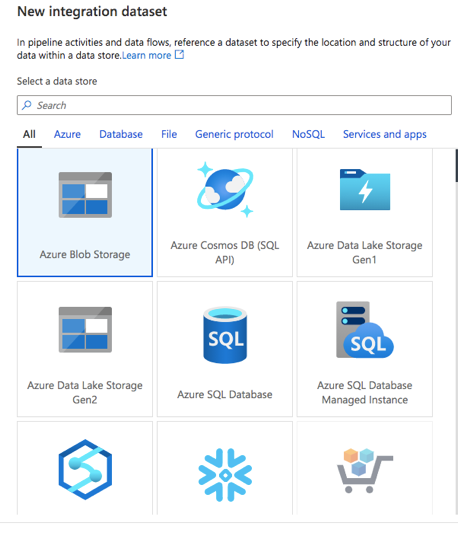Open the Learn more link
Viewport: 458px width, 533px height.
(147, 55)
